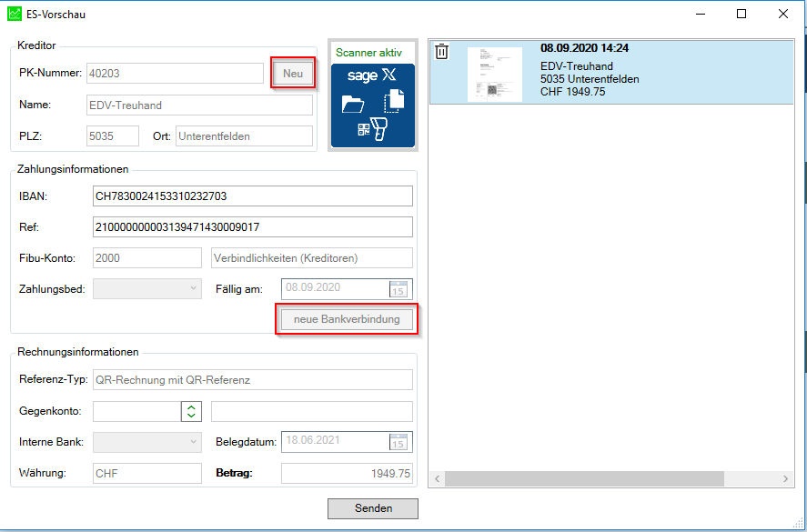
Task: Click the copy document icon in Sage panel
Action: point(394,101)
